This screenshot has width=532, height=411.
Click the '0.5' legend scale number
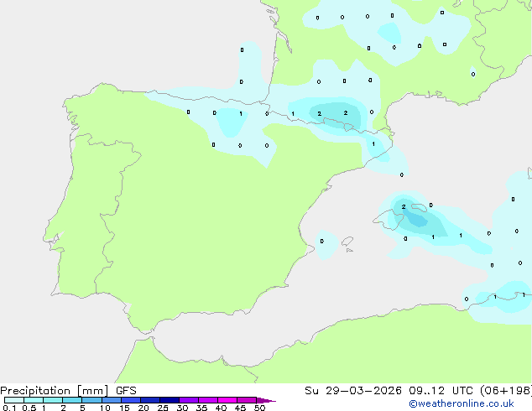pos(29,408)
